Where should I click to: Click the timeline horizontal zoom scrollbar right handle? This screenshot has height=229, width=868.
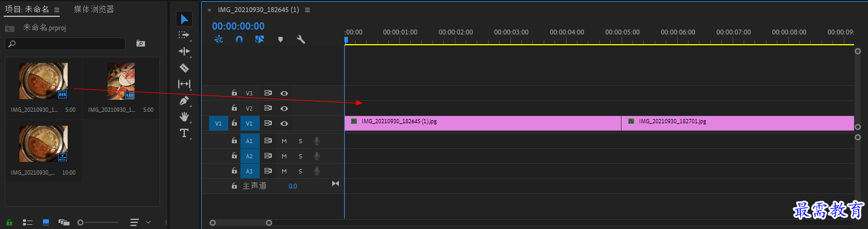269,222
